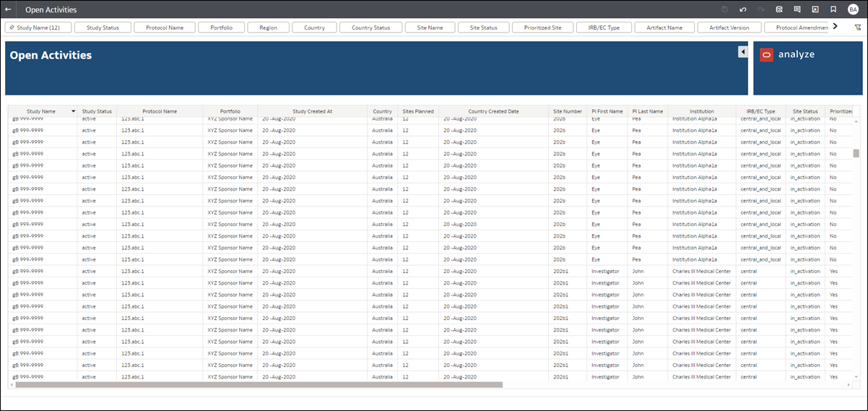The width and height of the screenshot is (868, 411).
Task: Show more filters with the right chevron
Action: 836,27
